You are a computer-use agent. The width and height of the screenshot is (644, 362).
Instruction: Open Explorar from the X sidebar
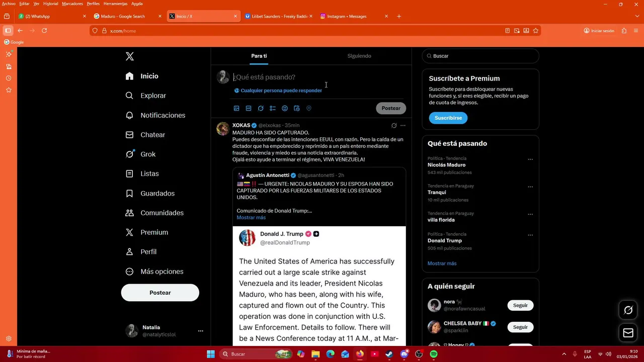coord(146,96)
